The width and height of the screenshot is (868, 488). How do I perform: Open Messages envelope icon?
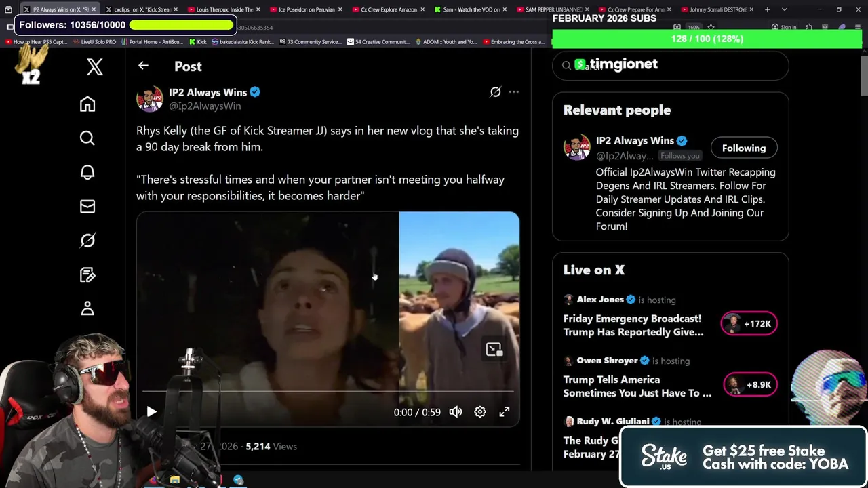click(87, 206)
